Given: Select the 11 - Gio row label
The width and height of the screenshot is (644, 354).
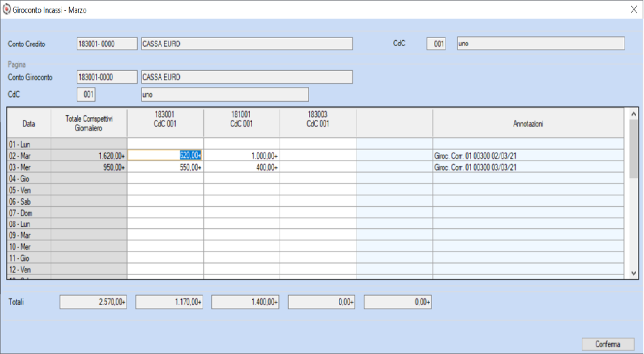Looking at the screenshot, I should coord(29,258).
